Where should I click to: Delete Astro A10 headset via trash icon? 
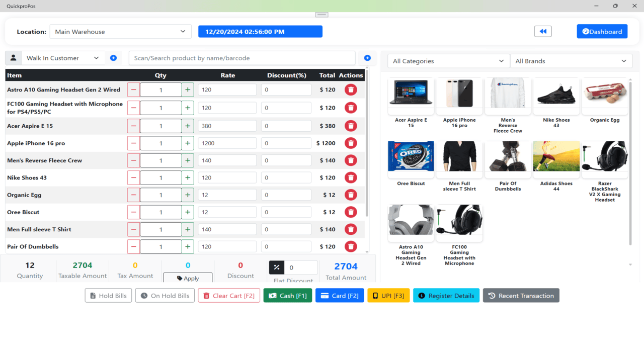[351, 89]
